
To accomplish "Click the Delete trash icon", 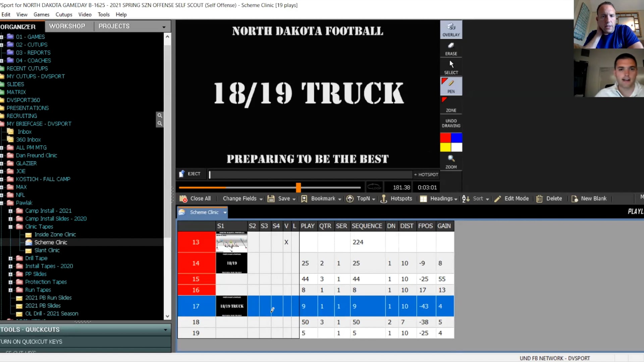I will click(x=539, y=199).
